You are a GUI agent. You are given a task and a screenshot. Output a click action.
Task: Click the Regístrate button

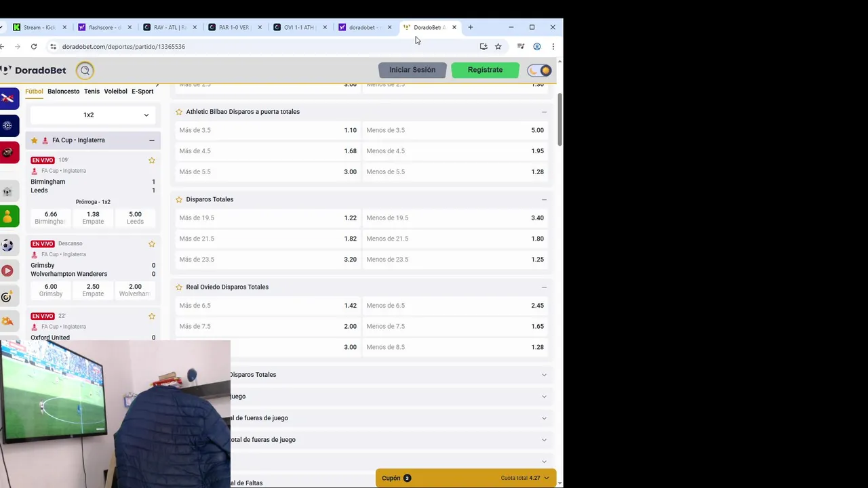pyautogui.click(x=485, y=70)
